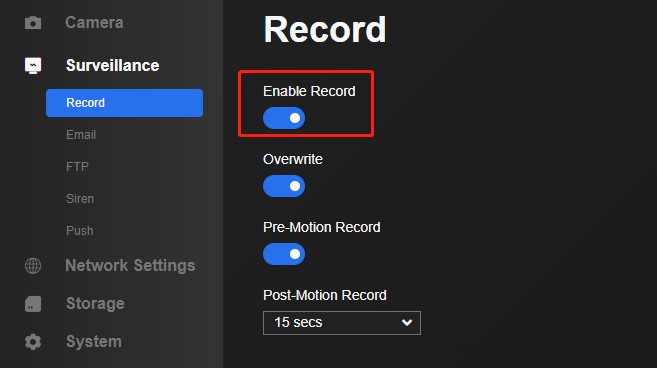Screen dimensions: 657x368
Task: Click the Post-Motion Record label
Action: point(325,295)
